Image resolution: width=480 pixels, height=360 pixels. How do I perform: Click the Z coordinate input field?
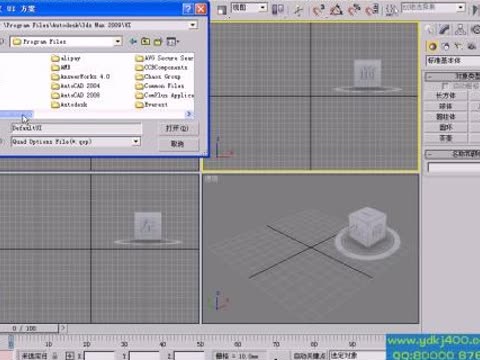(189, 356)
